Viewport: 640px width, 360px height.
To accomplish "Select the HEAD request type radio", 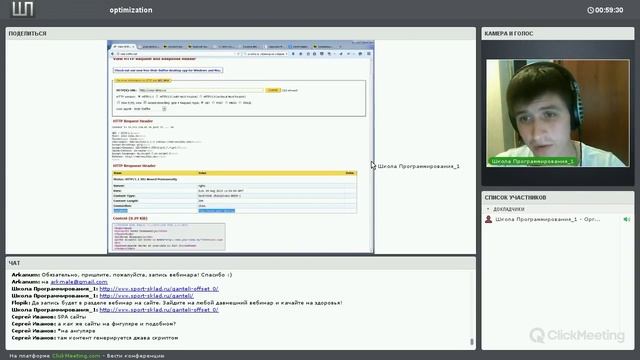I will [227, 103].
